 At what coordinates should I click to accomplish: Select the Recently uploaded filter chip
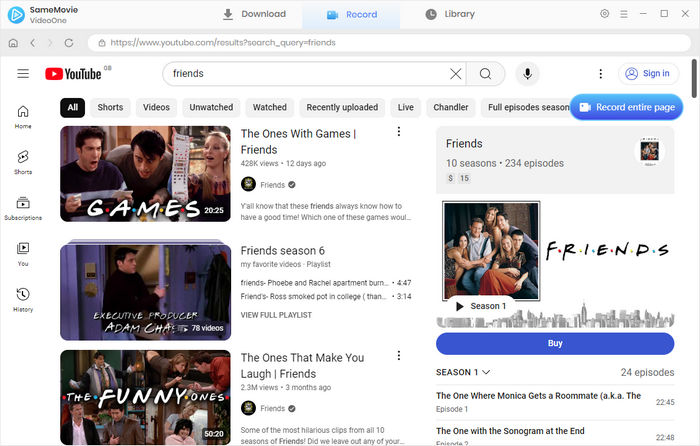coord(342,108)
